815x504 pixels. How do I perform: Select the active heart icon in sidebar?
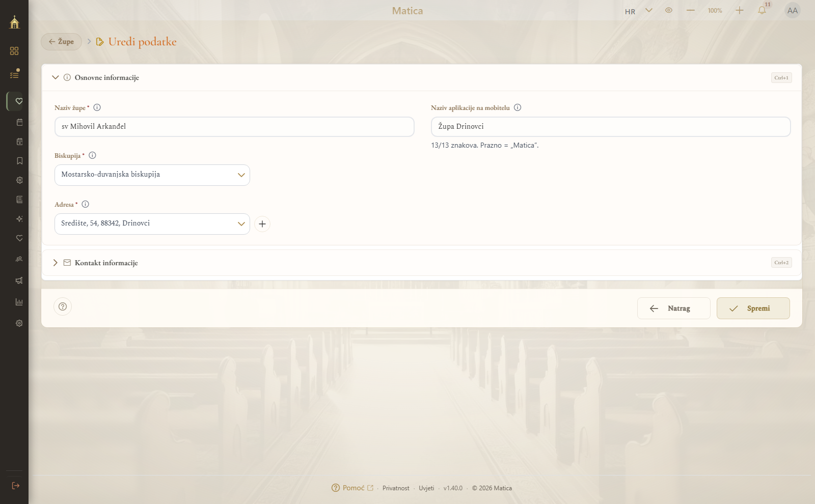[x=19, y=101]
